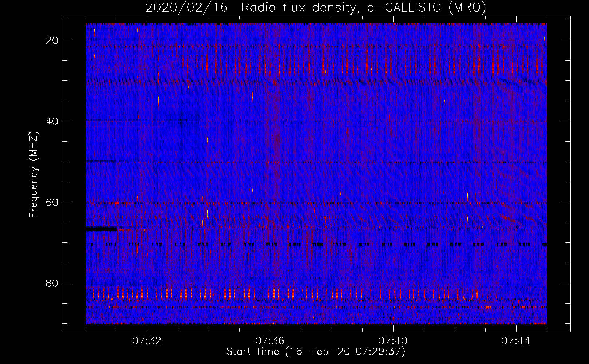Click the time tick label '07:44'

pos(516,341)
